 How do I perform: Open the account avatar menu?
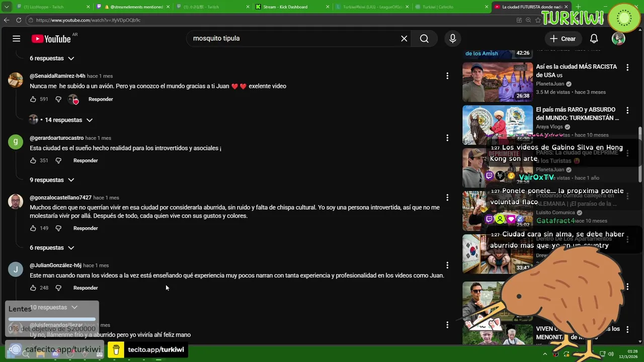coord(618,39)
